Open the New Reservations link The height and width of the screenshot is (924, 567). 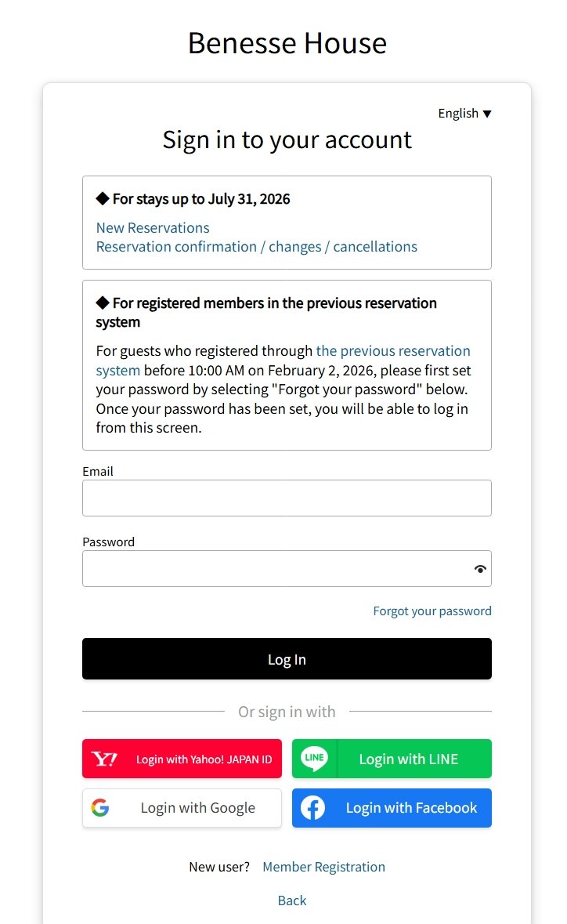(x=153, y=228)
